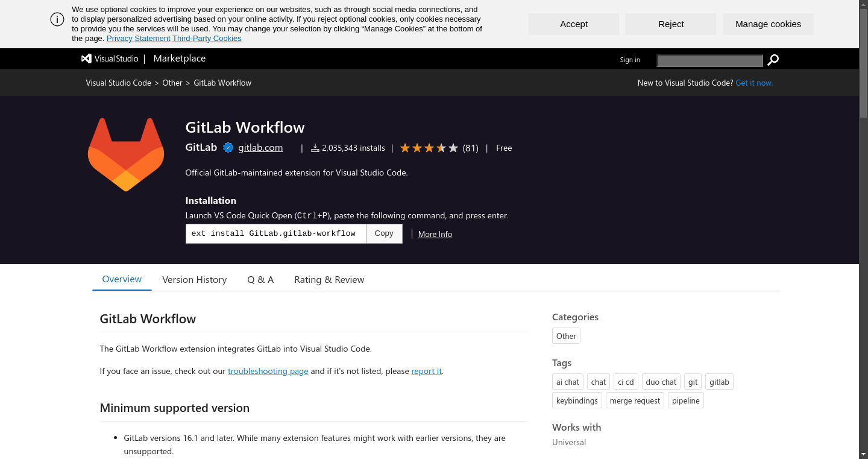
Task: Click the scrollbar down arrow
Action: tap(863, 454)
